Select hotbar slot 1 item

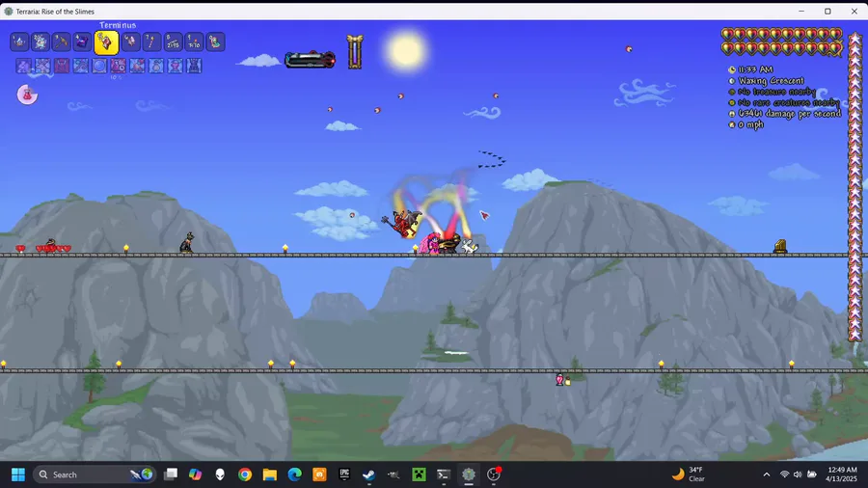pyautogui.click(x=19, y=42)
